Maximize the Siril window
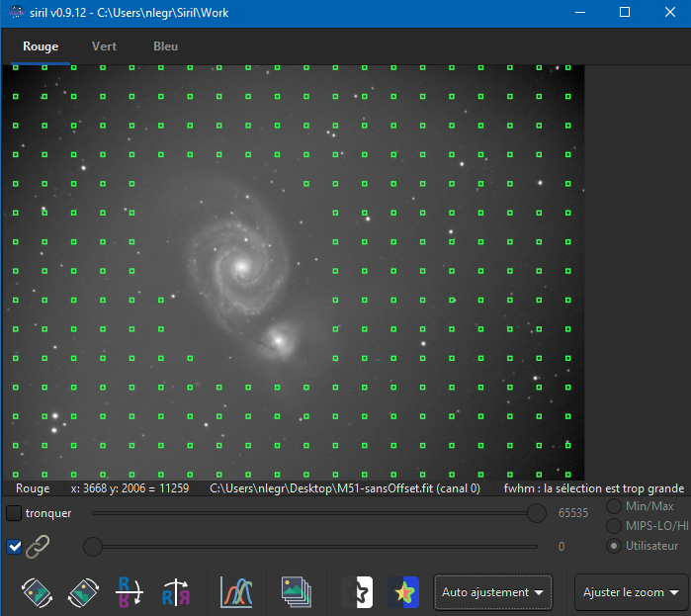 625,12
